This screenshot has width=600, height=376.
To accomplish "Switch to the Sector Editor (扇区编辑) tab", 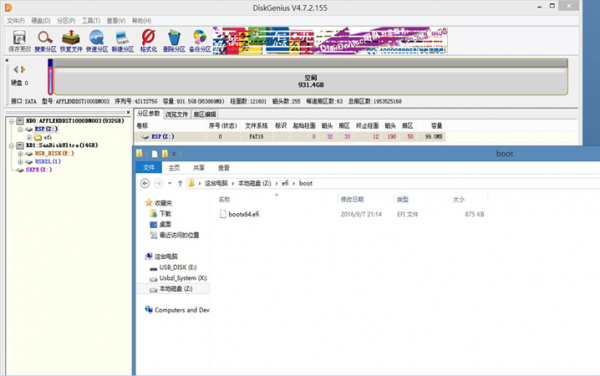I will [205, 114].
